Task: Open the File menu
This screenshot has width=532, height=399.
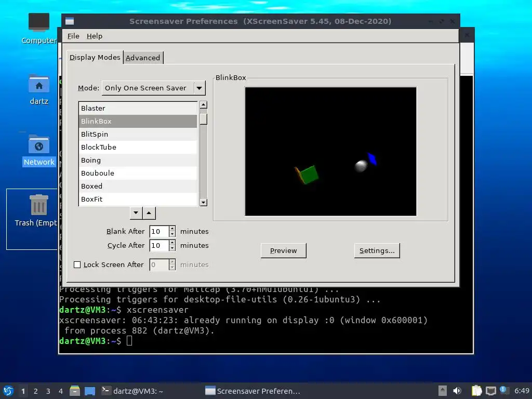Action: coord(73,36)
